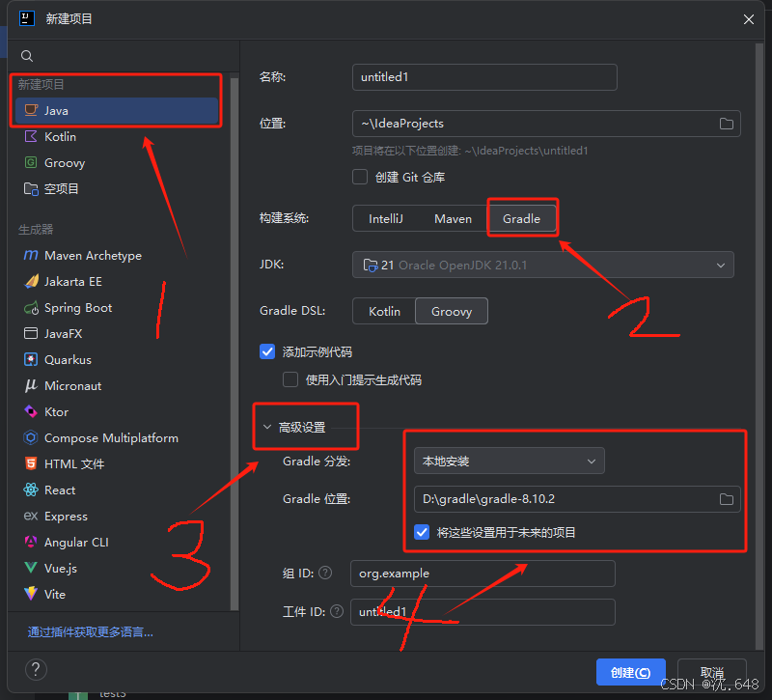Click the Vite lightning icon
This screenshot has width=772, height=700.
point(31,594)
